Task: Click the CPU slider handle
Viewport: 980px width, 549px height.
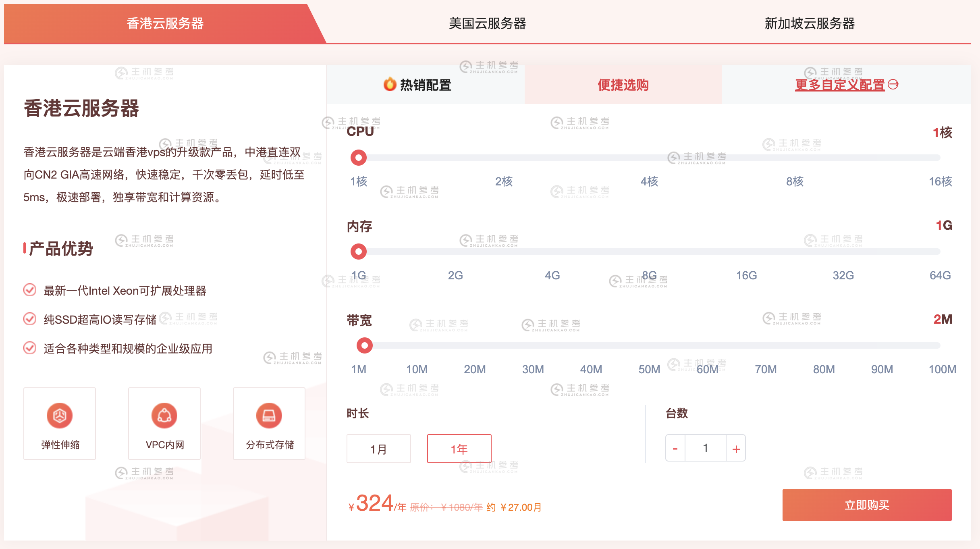Action: tap(358, 158)
